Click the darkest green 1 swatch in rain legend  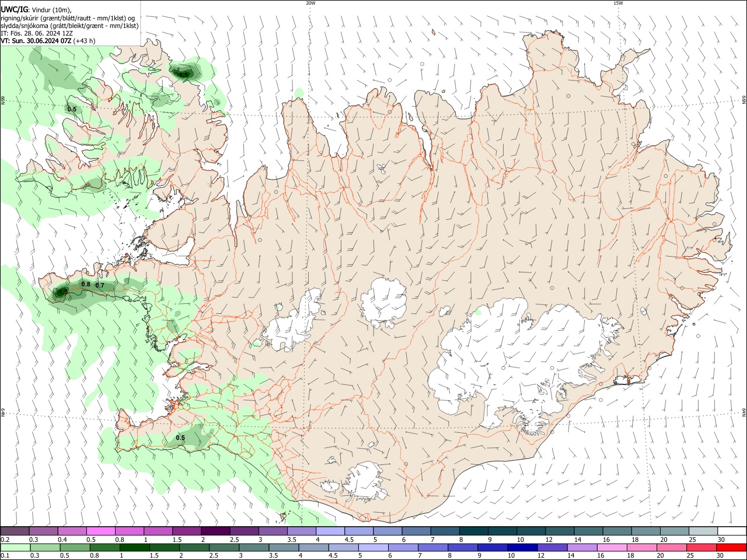(x=135, y=548)
